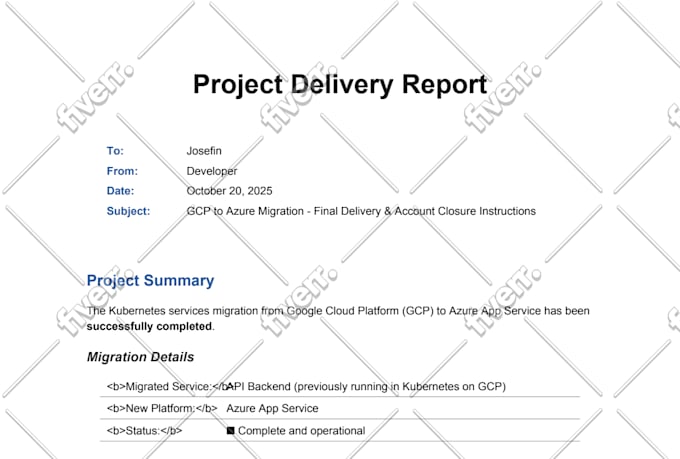Viewport: 680px width, 459px height.
Task: Click the 'Migration Details' subheading
Action: (x=141, y=357)
